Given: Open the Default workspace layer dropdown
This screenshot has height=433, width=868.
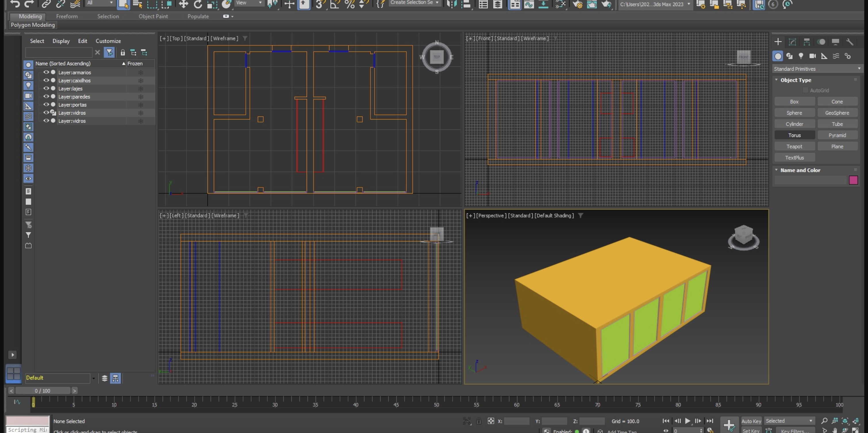Looking at the screenshot, I should (93, 378).
